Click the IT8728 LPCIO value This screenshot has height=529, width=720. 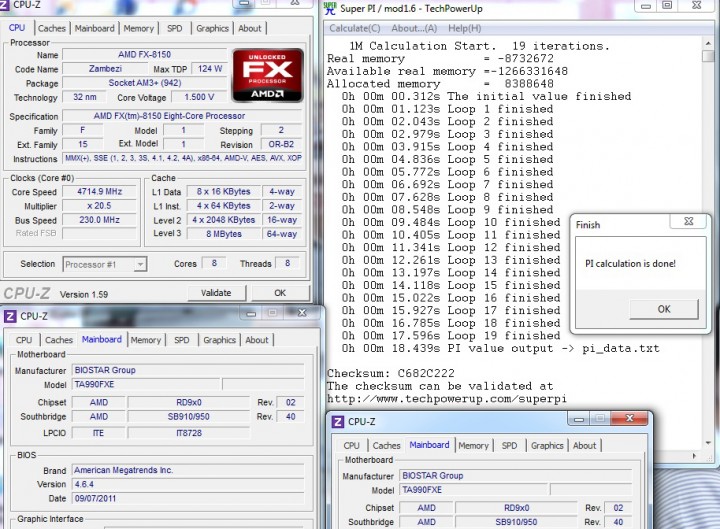click(189, 433)
